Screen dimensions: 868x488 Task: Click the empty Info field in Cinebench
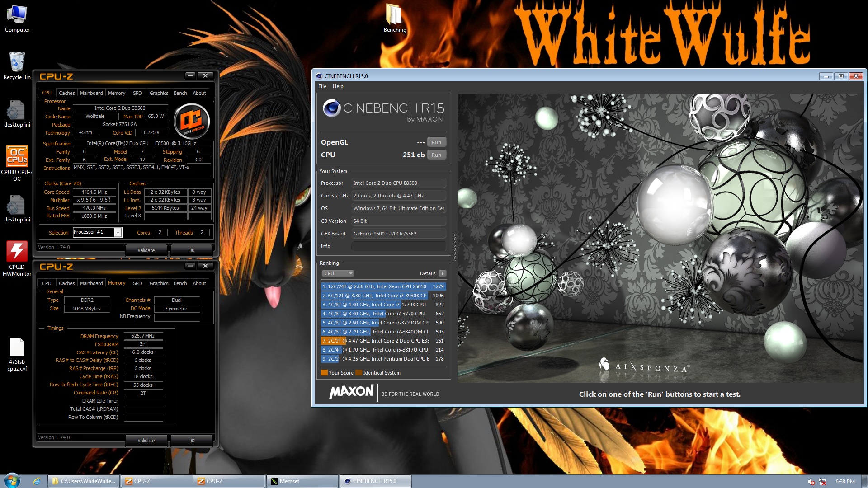coord(399,246)
